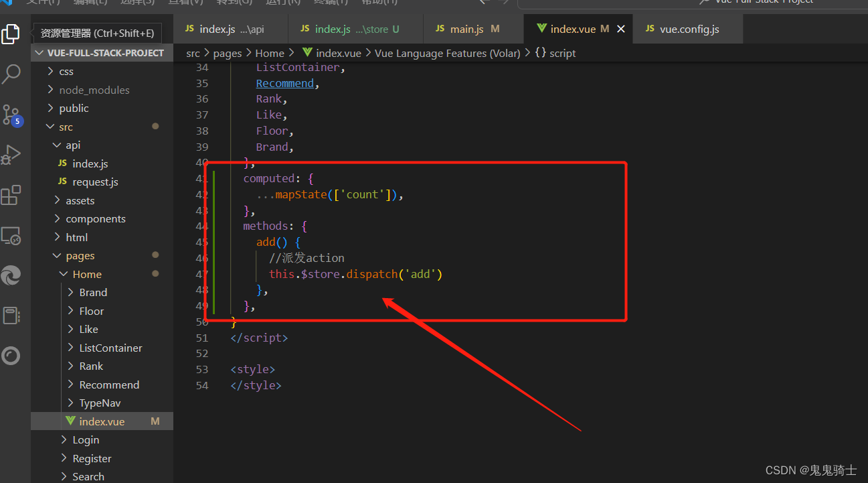868x483 pixels.
Task: Open the Microsoft Edge tools icon
Action: pos(11,275)
